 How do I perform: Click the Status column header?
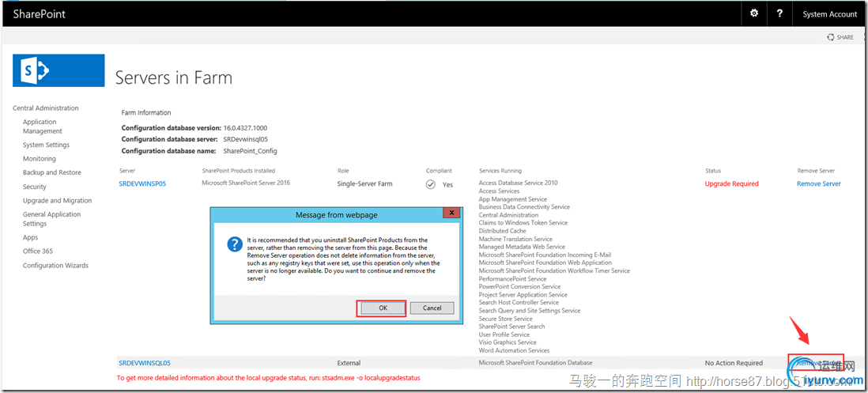(x=713, y=171)
